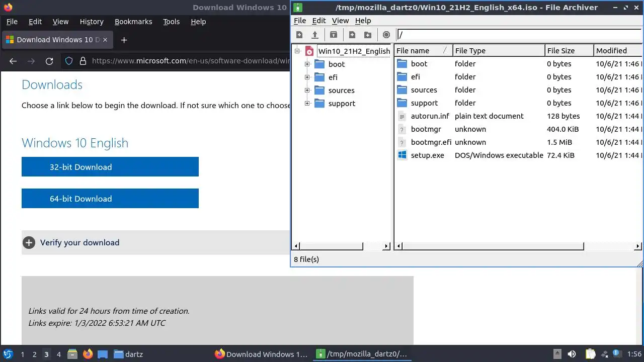The width and height of the screenshot is (644, 362).
Task: Click the network status tray icon
Action: 605,354
